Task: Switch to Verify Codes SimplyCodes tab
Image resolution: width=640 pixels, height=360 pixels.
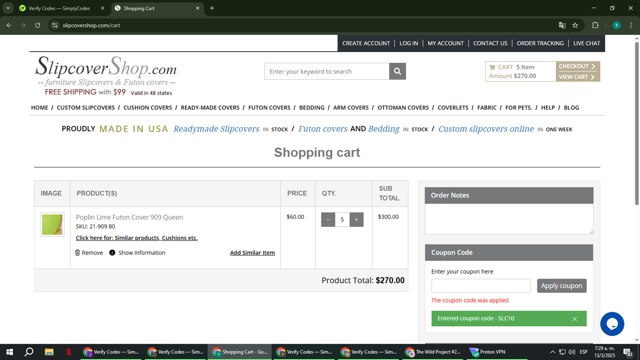Action: pyautogui.click(x=59, y=8)
